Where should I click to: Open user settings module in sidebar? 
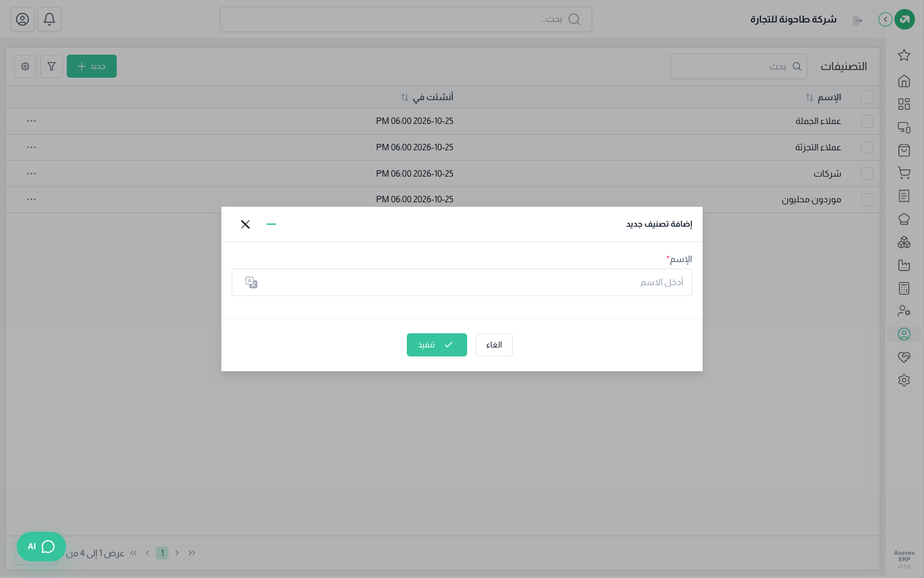pos(904,311)
